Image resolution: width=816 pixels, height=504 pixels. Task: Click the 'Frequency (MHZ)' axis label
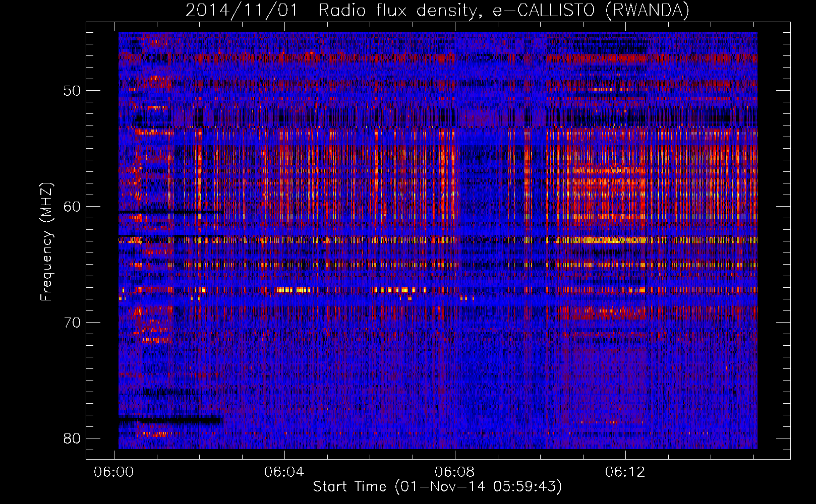46,242
